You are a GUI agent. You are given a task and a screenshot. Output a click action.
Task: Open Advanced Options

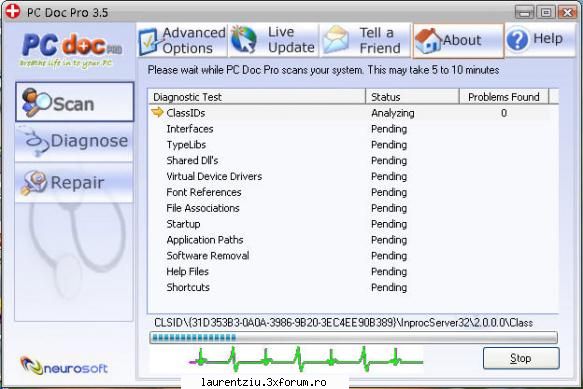[x=182, y=41]
